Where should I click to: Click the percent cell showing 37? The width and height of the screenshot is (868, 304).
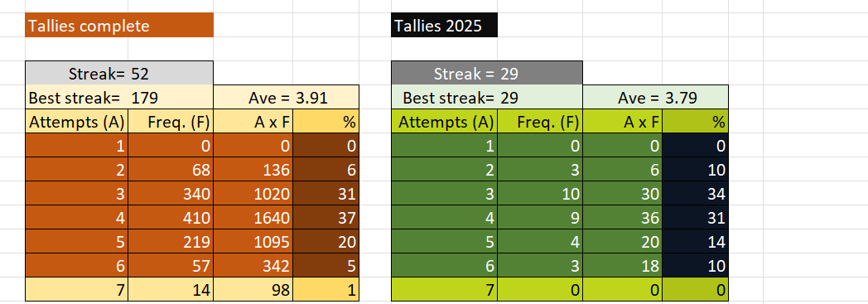point(325,218)
